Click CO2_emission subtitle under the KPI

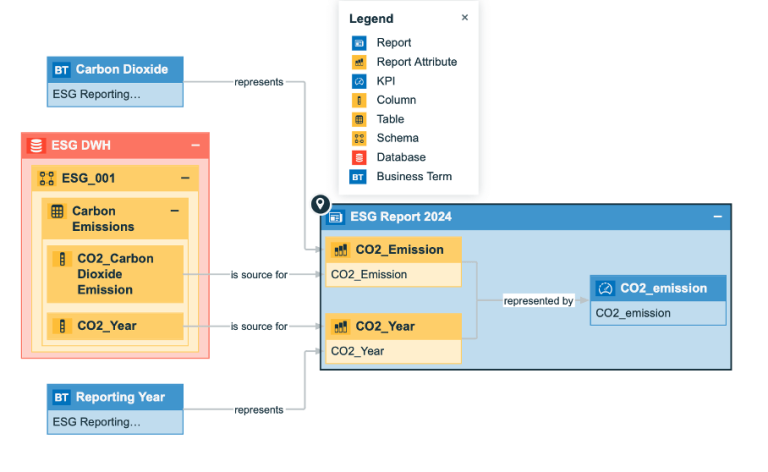coord(633,313)
